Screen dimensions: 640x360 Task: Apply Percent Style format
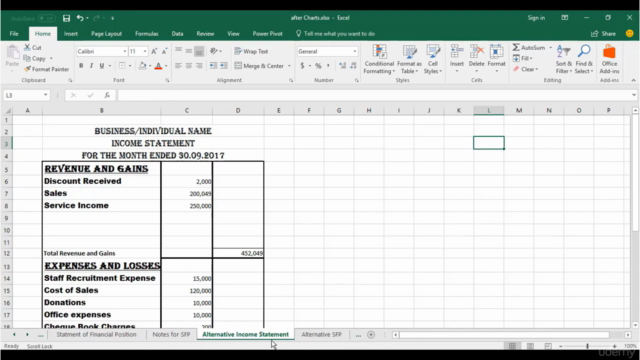[x=318, y=66]
